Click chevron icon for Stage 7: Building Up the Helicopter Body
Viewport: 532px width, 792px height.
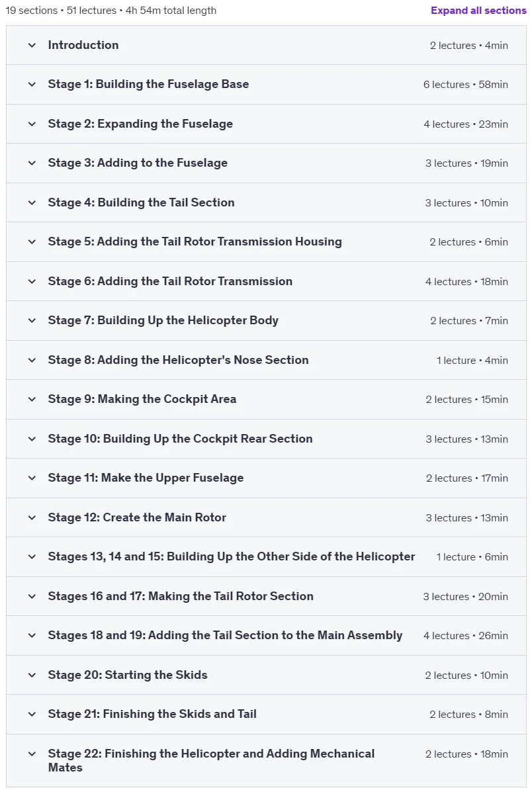click(x=32, y=320)
